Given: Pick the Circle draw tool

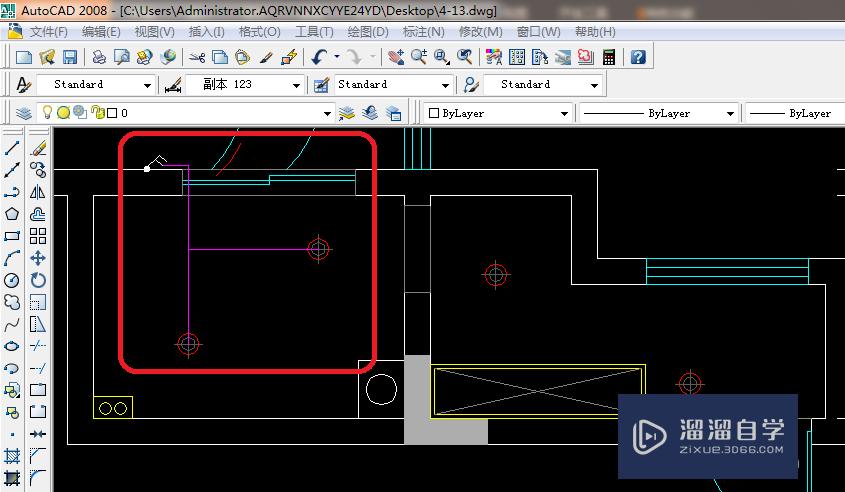Looking at the screenshot, I should (x=12, y=280).
